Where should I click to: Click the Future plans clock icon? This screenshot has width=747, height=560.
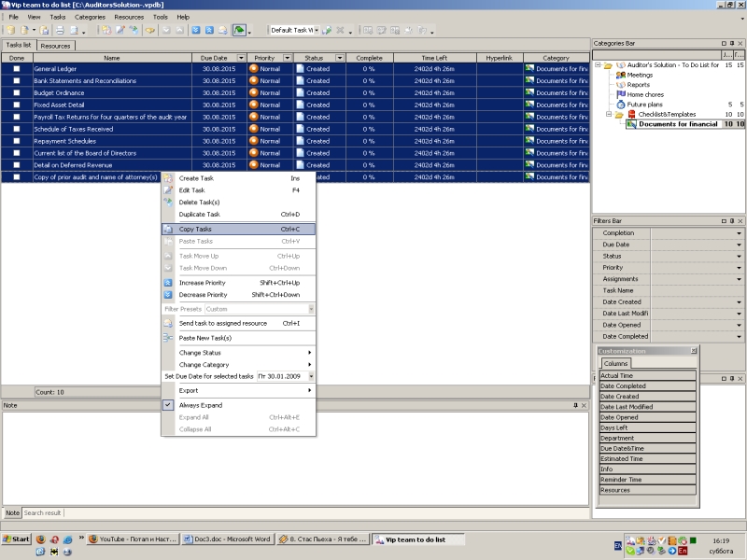point(621,105)
